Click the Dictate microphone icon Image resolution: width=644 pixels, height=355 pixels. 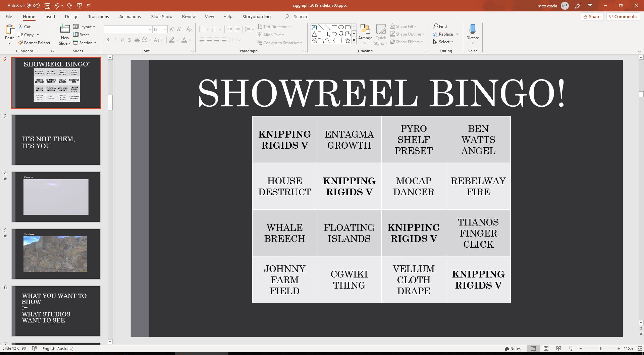pyautogui.click(x=473, y=30)
